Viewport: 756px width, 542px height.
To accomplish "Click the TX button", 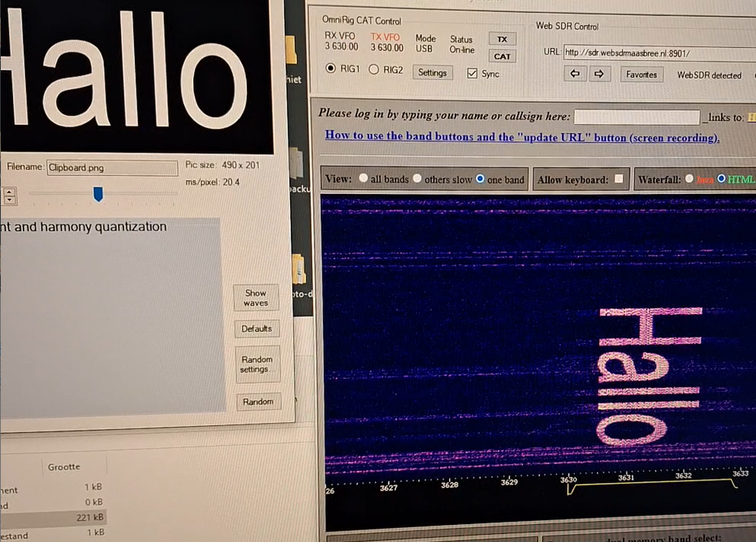I will [503, 39].
